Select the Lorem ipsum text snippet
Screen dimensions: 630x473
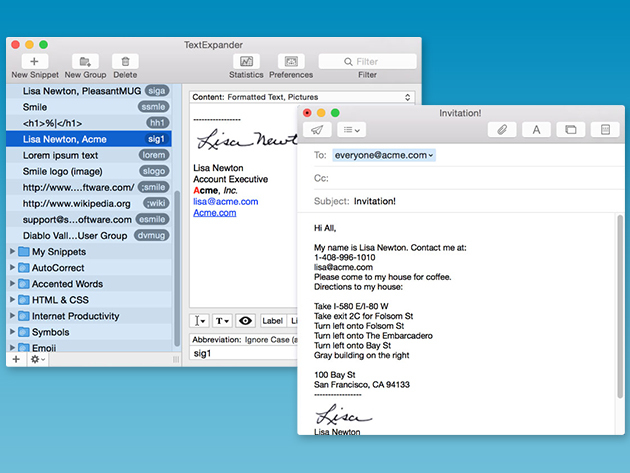coord(61,156)
